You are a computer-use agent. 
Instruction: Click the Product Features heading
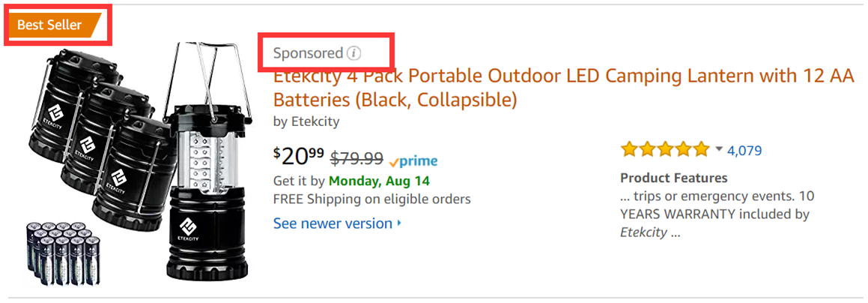tap(674, 178)
